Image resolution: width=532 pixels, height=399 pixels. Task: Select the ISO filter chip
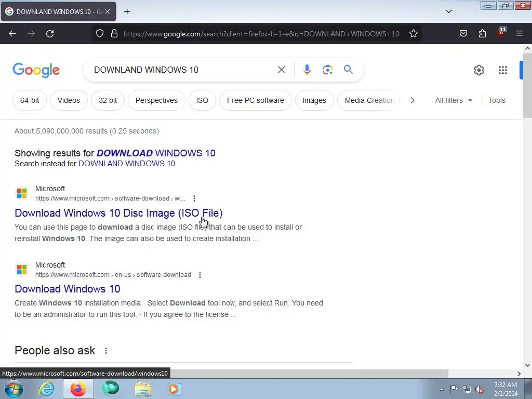[x=202, y=100]
